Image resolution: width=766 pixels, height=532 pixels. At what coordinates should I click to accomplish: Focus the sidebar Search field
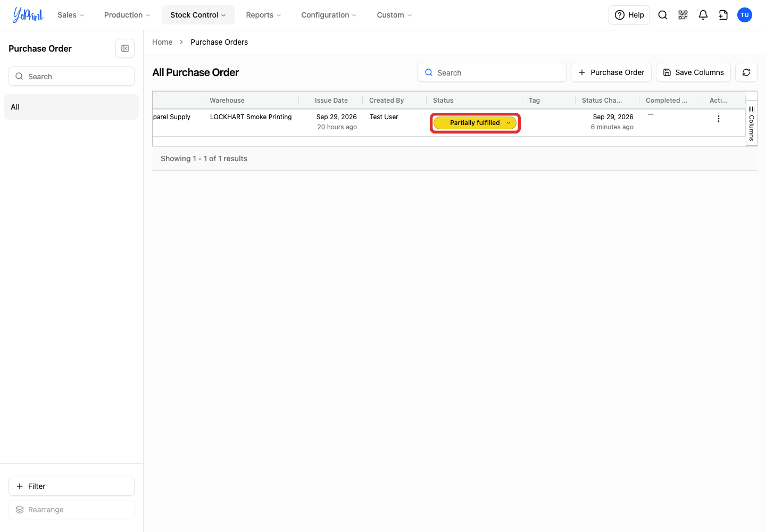point(71,76)
